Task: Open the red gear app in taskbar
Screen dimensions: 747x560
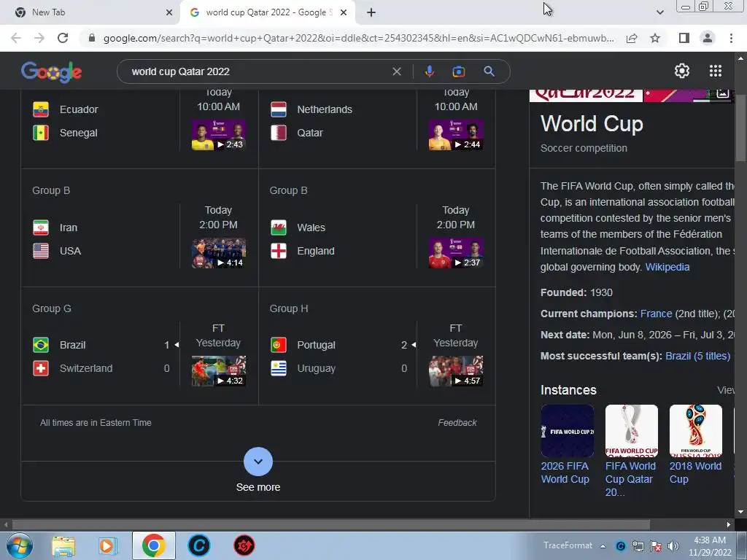Action: (244, 545)
